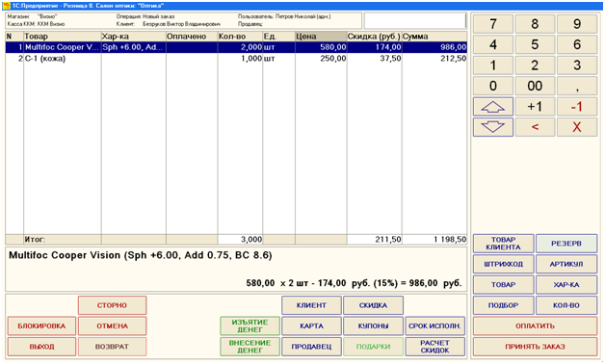Increase quantity with the +1 key
This screenshot has height=364, width=605.
(x=535, y=107)
